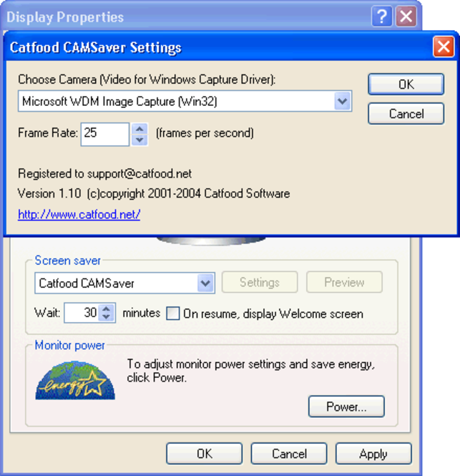Click OK in CAMSaver Settings dialog
Image resolution: width=460 pixels, height=476 pixels.
[x=406, y=84]
